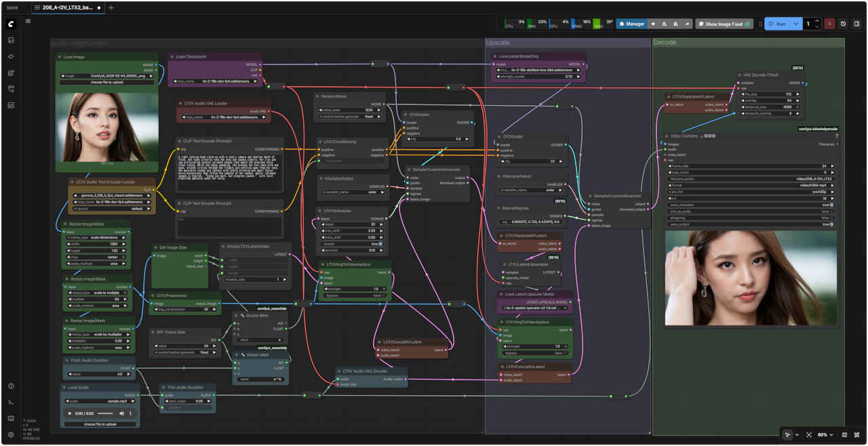The width and height of the screenshot is (868, 446).
Task: Click Show Image Feed button
Action: 724,24
